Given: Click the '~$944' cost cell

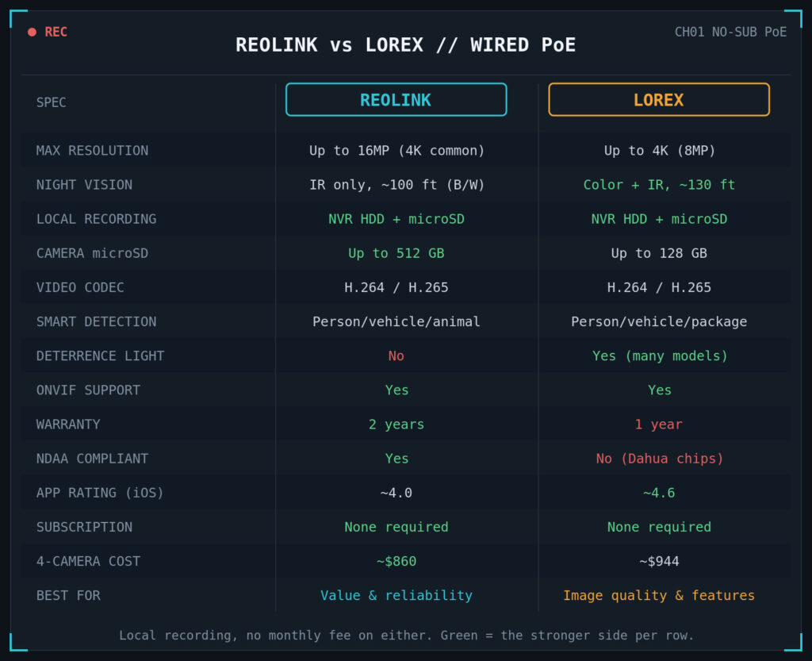Looking at the screenshot, I should [659, 561].
